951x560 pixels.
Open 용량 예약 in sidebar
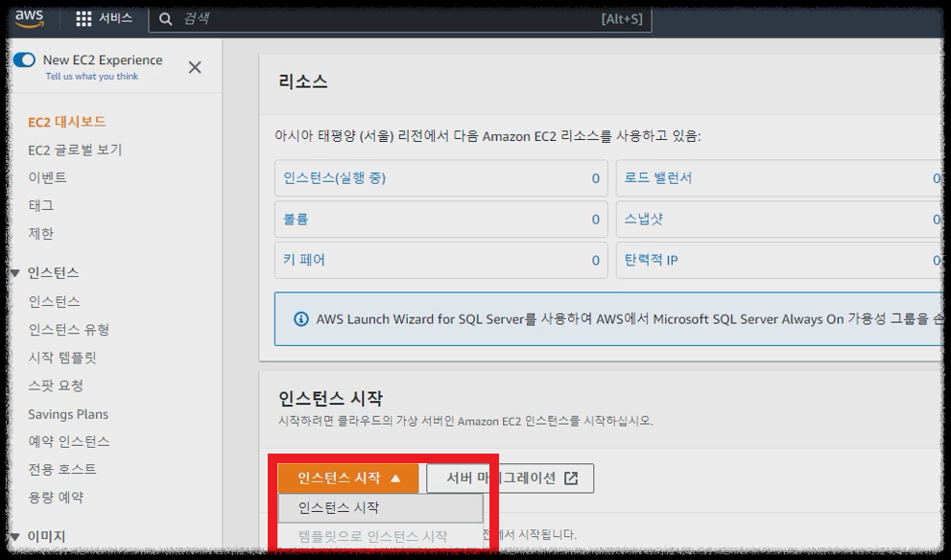tap(56, 498)
